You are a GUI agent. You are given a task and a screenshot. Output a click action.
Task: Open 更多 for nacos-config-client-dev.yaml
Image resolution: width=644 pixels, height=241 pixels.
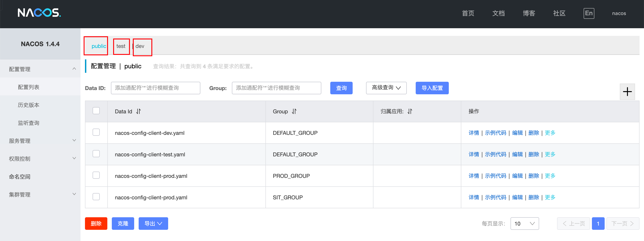click(550, 133)
